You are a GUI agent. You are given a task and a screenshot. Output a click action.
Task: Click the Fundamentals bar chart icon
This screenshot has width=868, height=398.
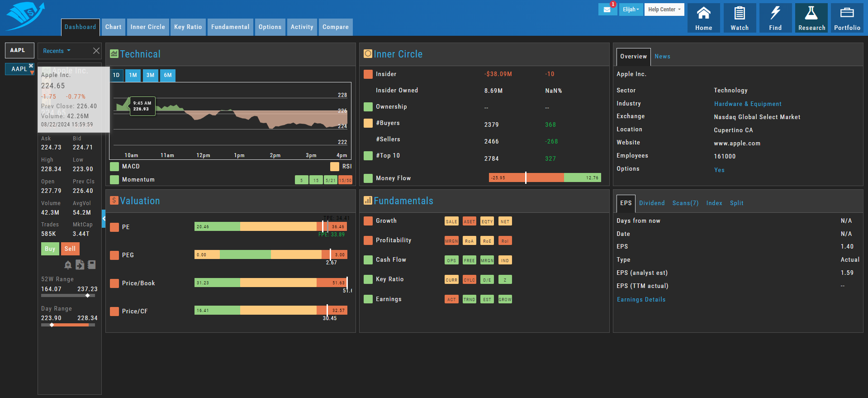(x=368, y=201)
